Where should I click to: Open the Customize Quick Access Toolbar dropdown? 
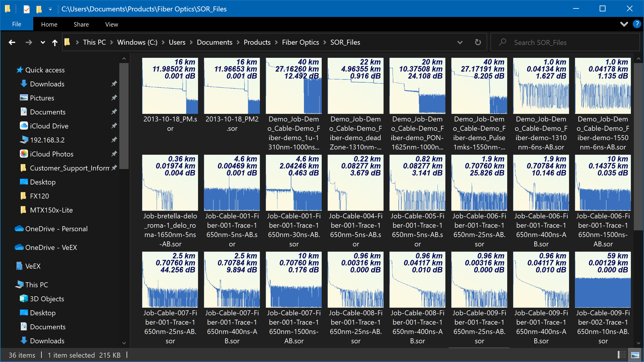[50, 9]
